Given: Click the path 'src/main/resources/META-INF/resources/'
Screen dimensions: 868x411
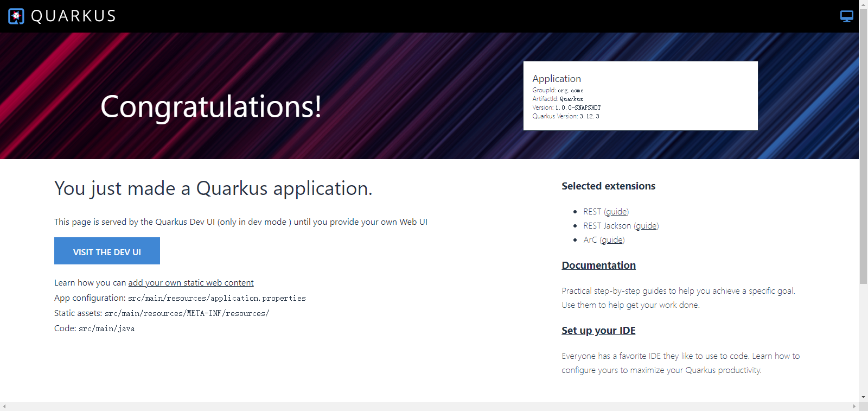Looking at the screenshot, I should [187, 313].
